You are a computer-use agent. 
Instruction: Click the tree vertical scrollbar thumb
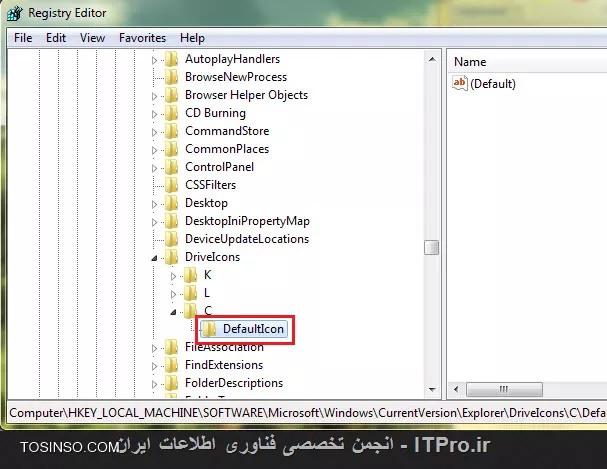(431, 248)
